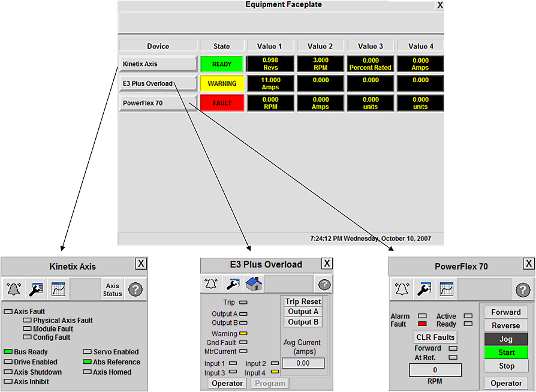Open E3 Plus Overload help icon

click(324, 284)
